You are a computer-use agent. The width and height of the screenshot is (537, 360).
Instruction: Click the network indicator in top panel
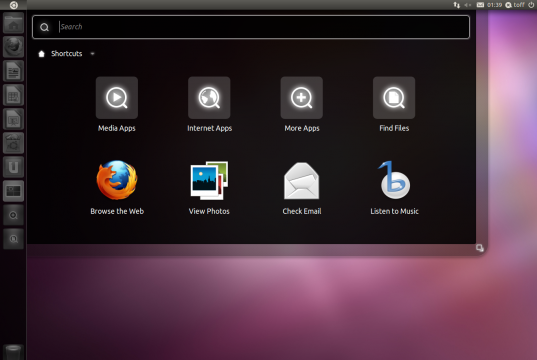point(457,5)
